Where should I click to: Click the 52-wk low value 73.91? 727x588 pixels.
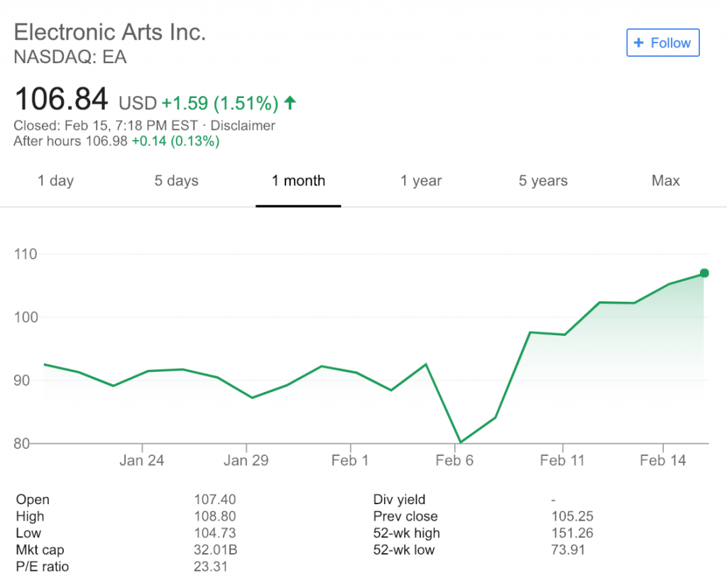pos(568,550)
